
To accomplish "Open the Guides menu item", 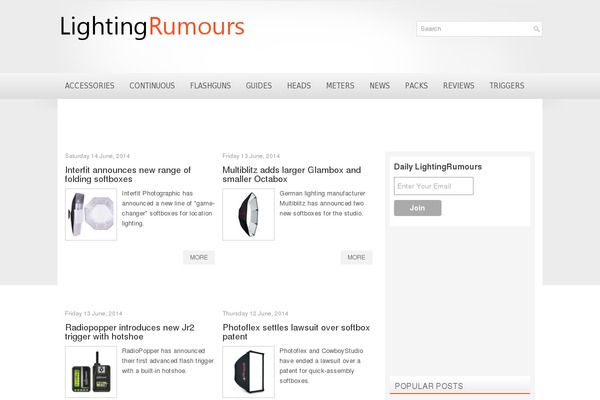I will (x=259, y=86).
